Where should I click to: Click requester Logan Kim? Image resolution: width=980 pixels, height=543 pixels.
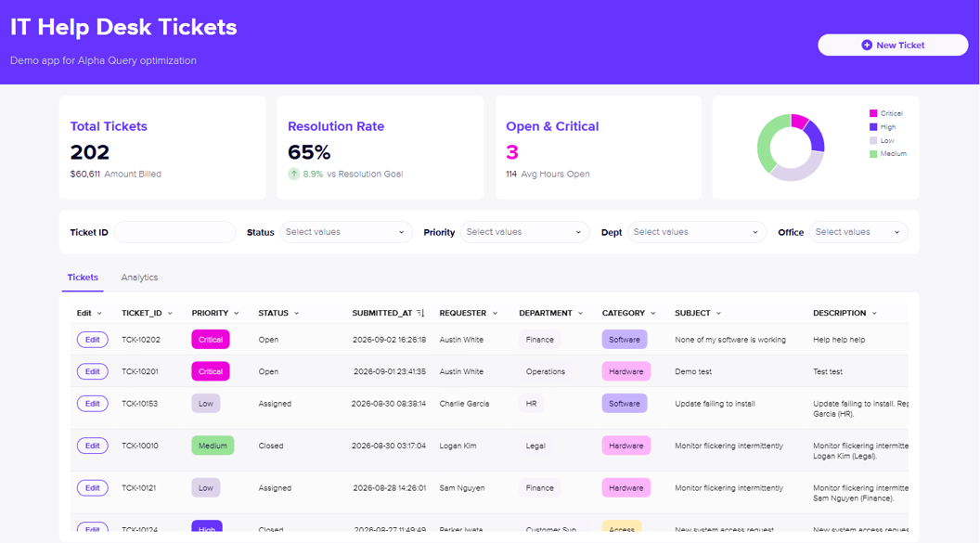point(458,446)
